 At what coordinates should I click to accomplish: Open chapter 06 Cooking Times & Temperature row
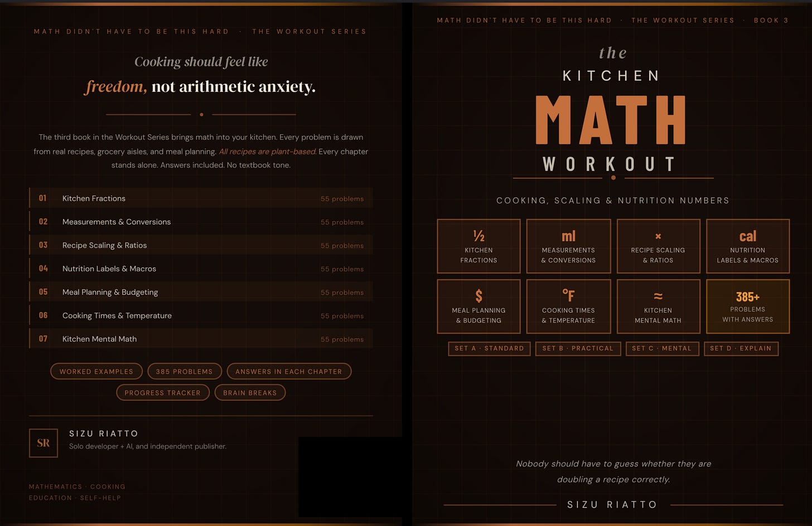click(x=201, y=315)
